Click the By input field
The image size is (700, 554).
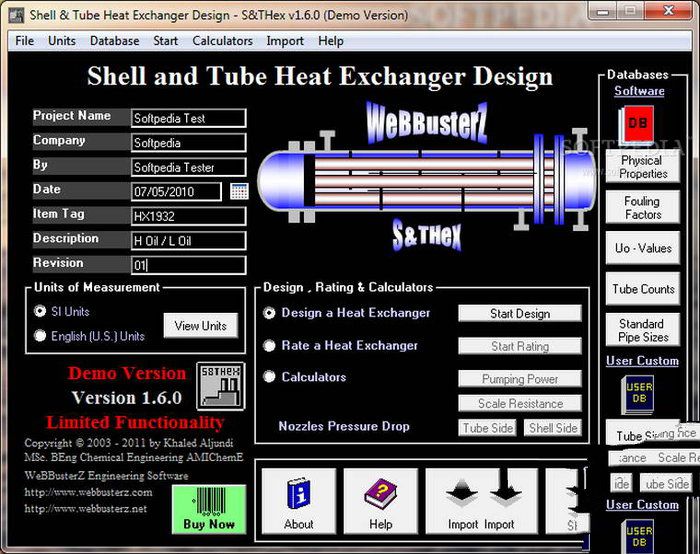coord(188,167)
